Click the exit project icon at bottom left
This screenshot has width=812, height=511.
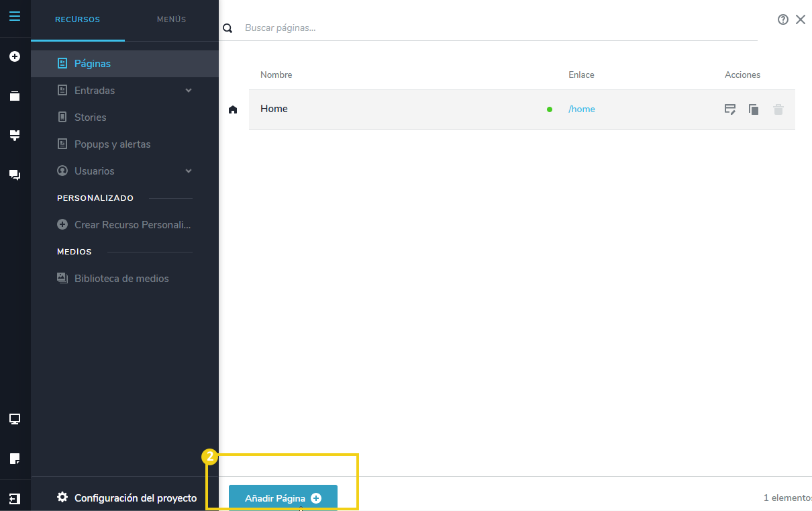[15, 498]
